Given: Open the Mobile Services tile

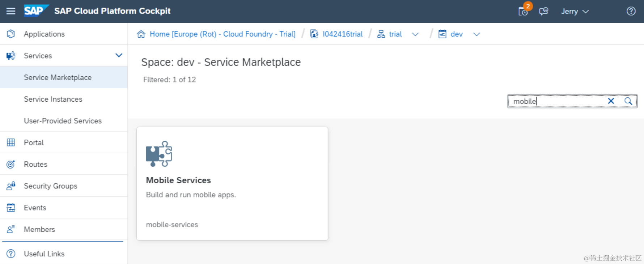Looking at the screenshot, I should click(x=232, y=183).
